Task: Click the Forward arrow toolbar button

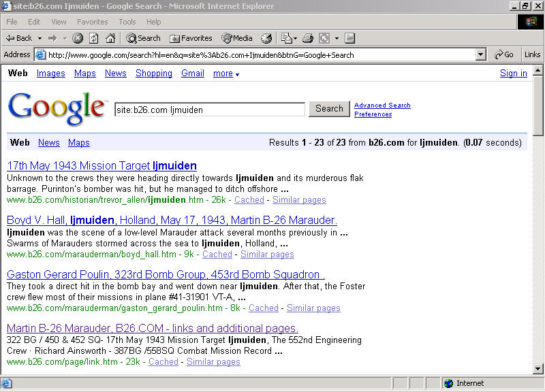Action: [52, 38]
